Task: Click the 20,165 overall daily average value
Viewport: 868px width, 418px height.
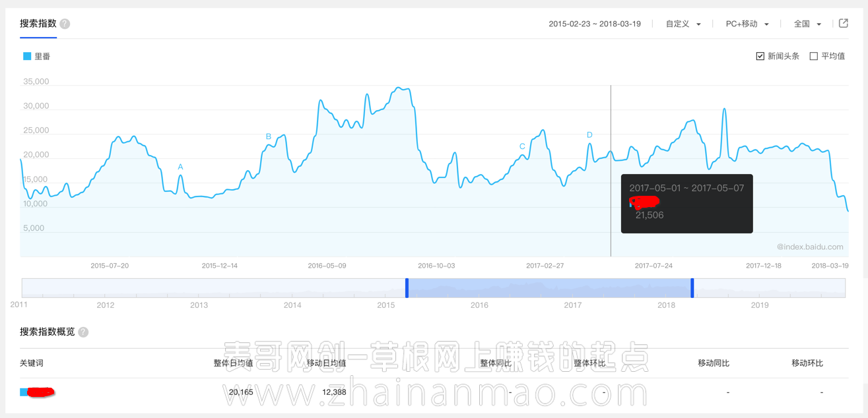Action: click(241, 392)
